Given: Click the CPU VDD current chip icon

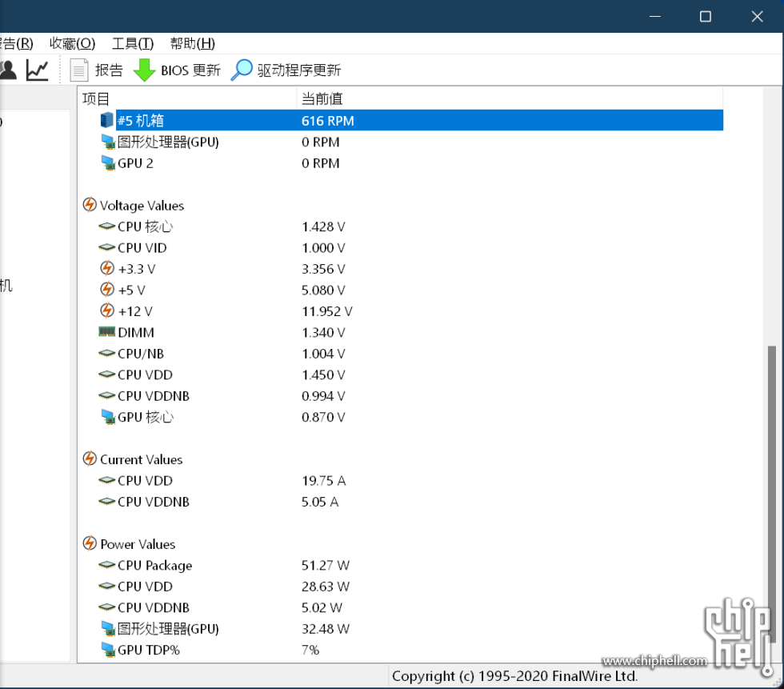Looking at the screenshot, I should click(x=107, y=480).
